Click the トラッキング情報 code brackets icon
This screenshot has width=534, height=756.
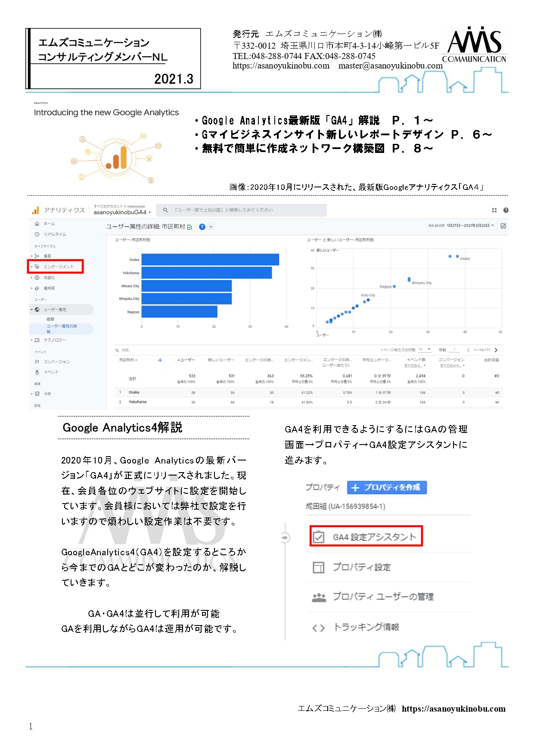pos(318,628)
